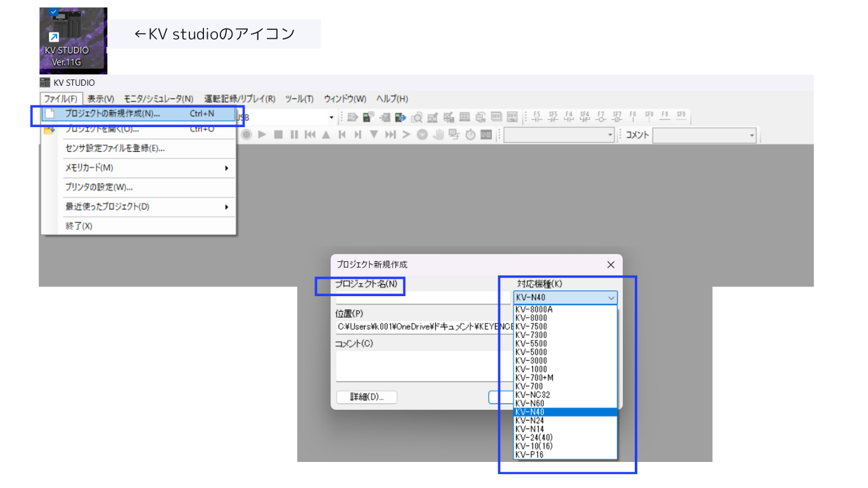Click the stopwatch icon in the simulator toolbar
868x488 pixels.
tap(470, 135)
